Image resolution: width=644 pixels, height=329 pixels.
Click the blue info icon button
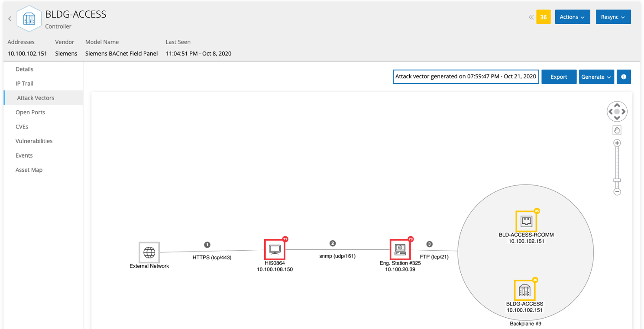624,77
